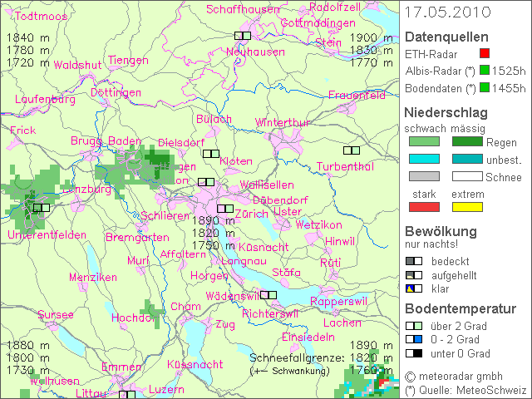The image size is (532, 399).
Task: Click the red ETH-Radar status square
Action: (x=485, y=53)
